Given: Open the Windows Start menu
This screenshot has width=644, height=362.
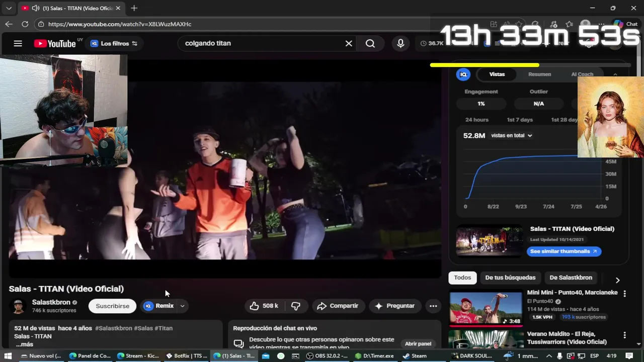Looking at the screenshot, I should pyautogui.click(x=8, y=356).
